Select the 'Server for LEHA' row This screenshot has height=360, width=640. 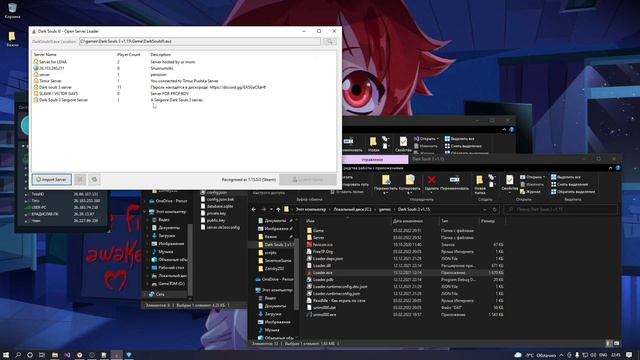[184, 62]
